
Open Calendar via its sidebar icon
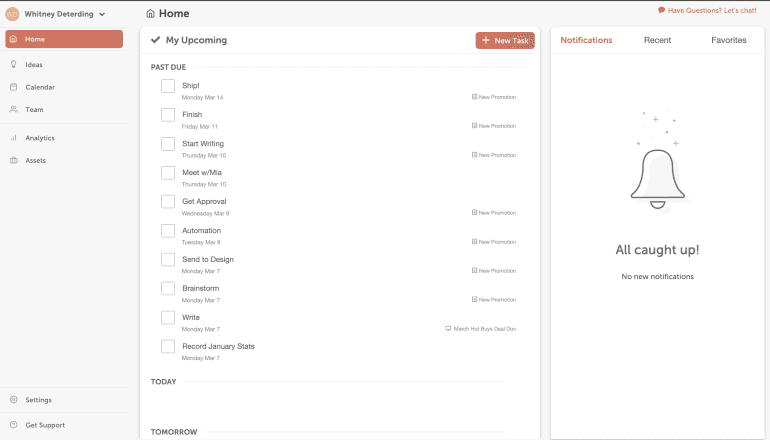point(13,87)
